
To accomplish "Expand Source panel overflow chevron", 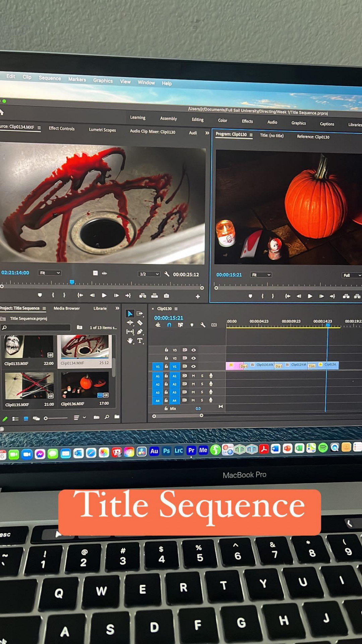I will point(207,133).
